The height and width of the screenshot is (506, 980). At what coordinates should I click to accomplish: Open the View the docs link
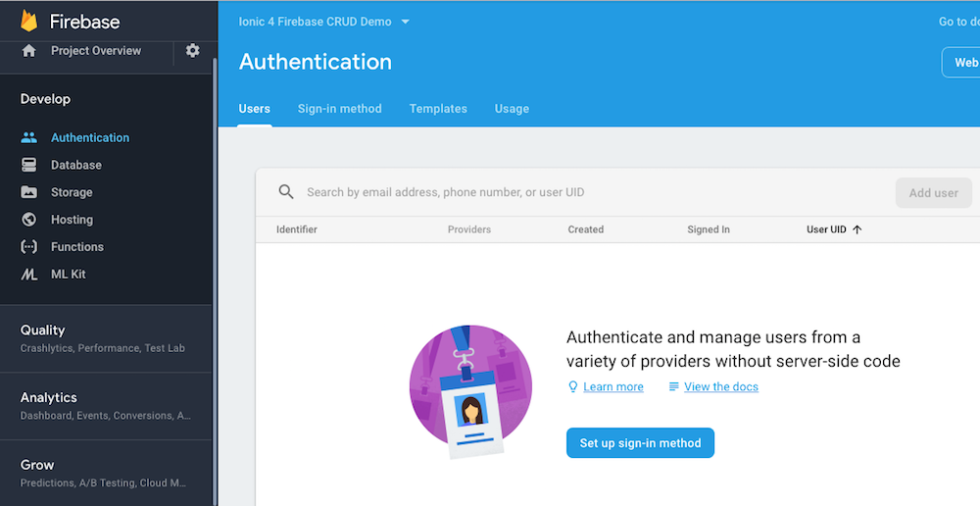pyautogui.click(x=721, y=386)
